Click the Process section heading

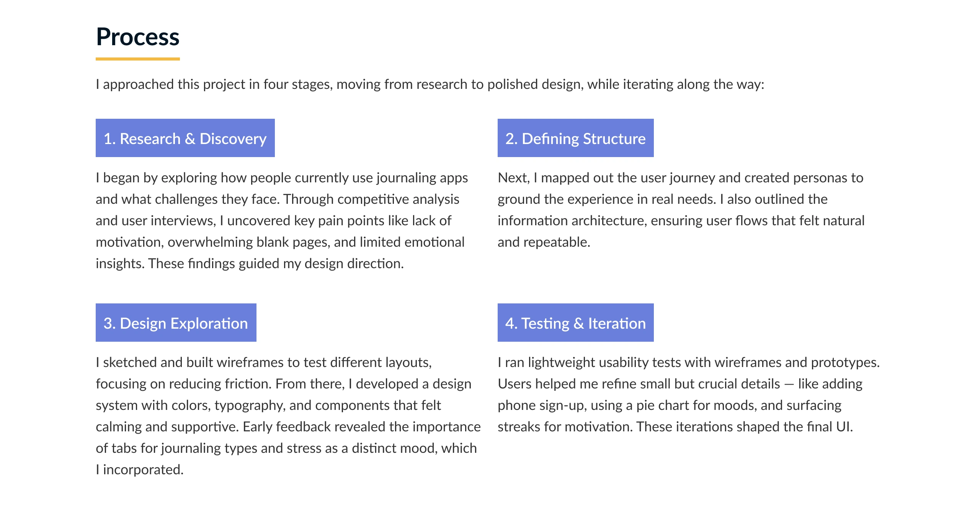coord(137,37)
